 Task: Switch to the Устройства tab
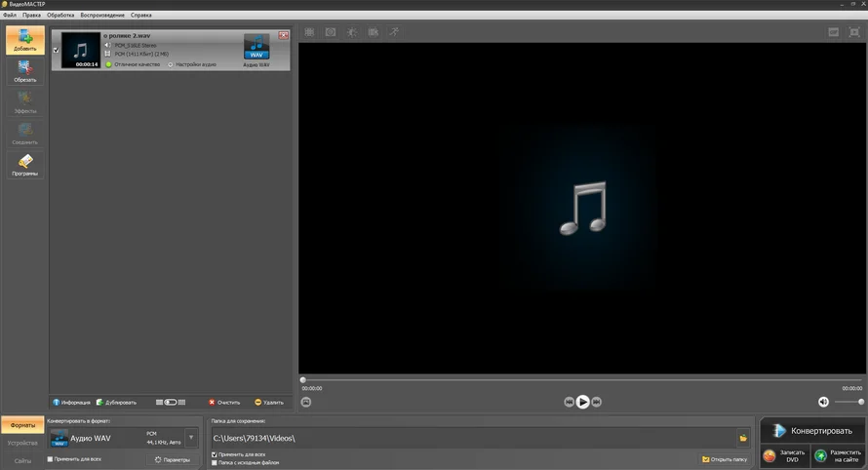pos(21,443)
